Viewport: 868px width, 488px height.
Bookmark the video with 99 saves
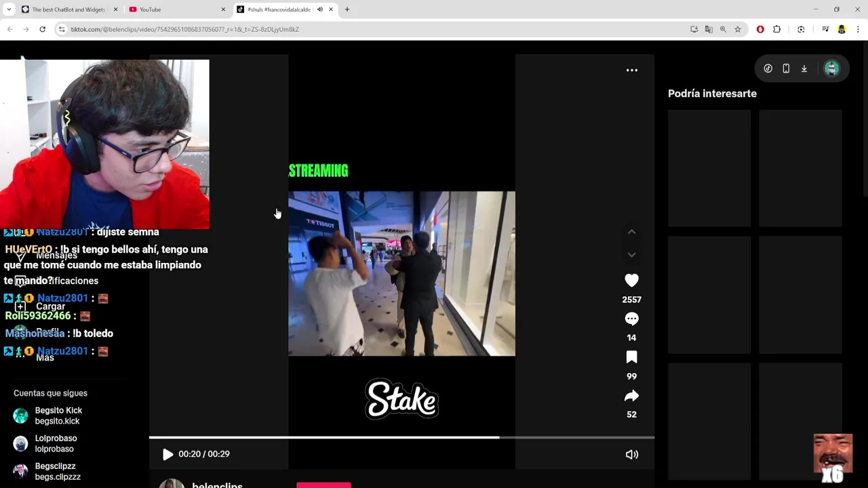(x=631, y=357)
